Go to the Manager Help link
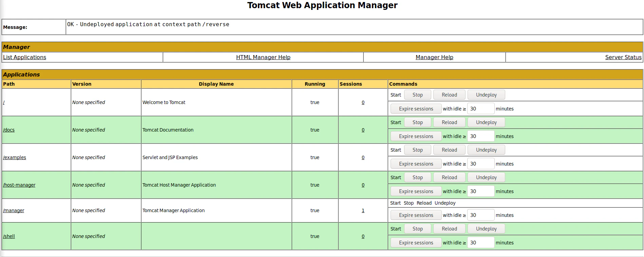644x257 pixels. 434,57
